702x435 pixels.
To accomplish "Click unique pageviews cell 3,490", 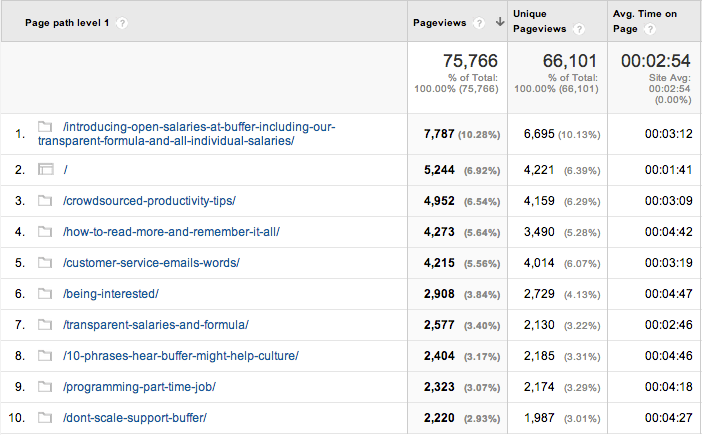I will 539,232.
